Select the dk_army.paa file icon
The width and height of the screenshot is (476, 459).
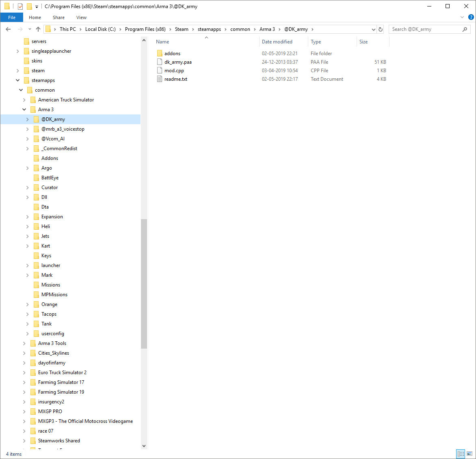160,62
